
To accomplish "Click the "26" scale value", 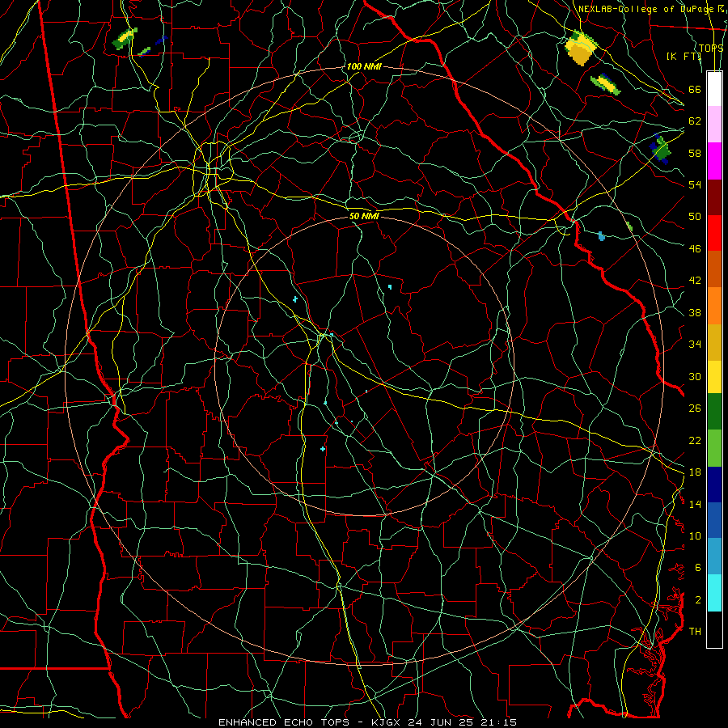I will coord(695,408).
